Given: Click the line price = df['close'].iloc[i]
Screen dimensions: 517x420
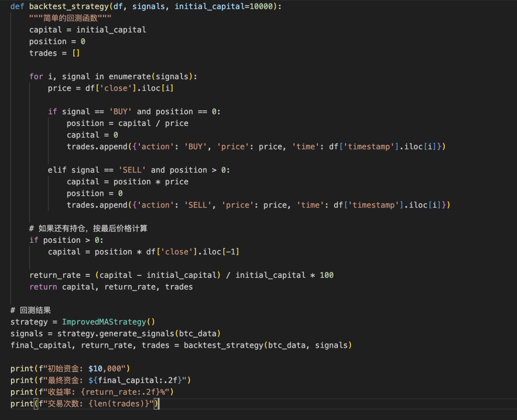Looking at the screenshot, I should [x=111, y=88].
